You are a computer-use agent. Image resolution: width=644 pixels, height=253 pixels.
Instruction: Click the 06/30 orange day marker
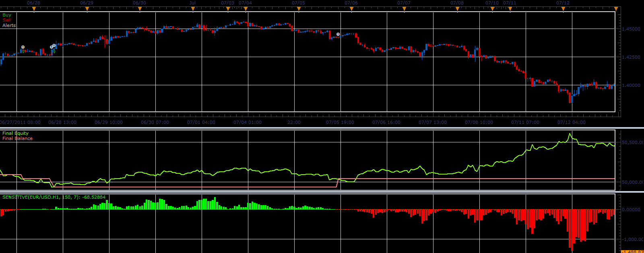click(x=140, y=9)
